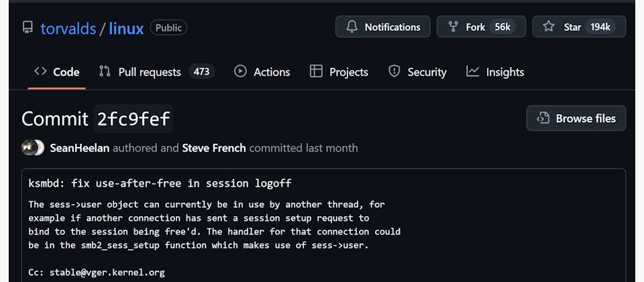Click the commit author avatar thumbnails

coord(33,148)
